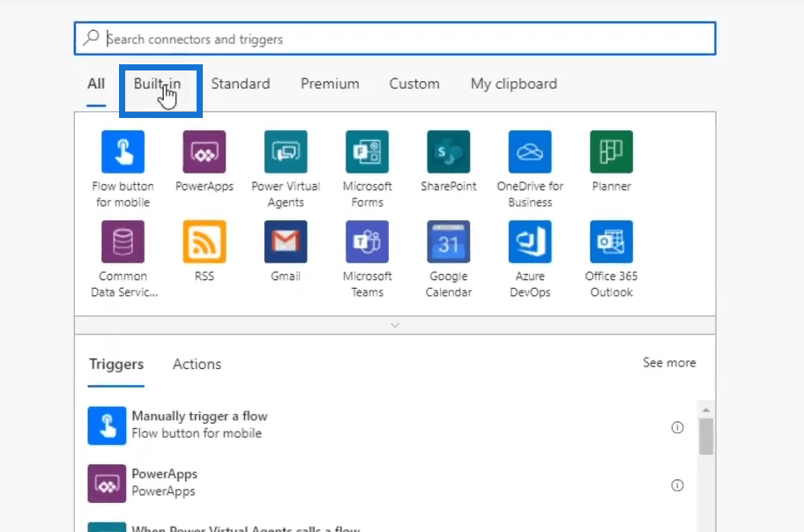
Task: Focus the Search connectors and triggers field
Action: pos(395,39)
